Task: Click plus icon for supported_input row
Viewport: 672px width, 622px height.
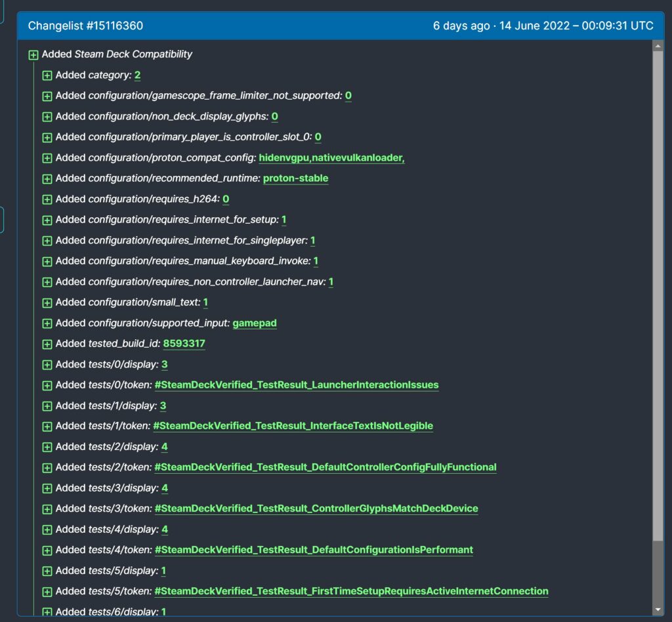Action: (47, 323)
